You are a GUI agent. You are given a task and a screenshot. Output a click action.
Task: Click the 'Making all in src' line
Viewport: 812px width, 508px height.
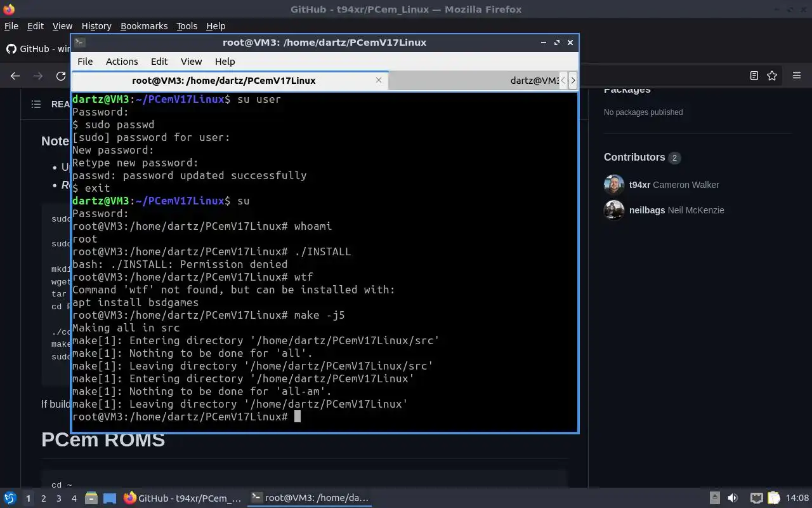(x=126, y=328)
